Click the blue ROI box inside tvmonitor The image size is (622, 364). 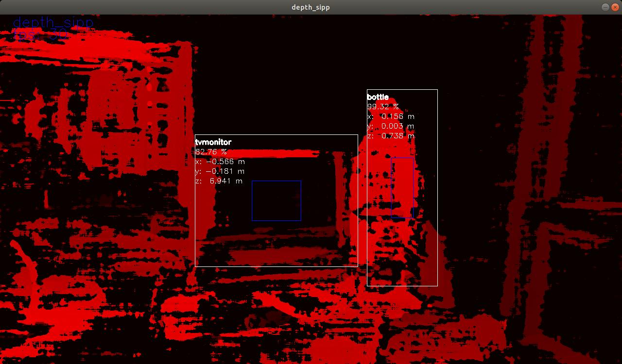coord(276,200)
